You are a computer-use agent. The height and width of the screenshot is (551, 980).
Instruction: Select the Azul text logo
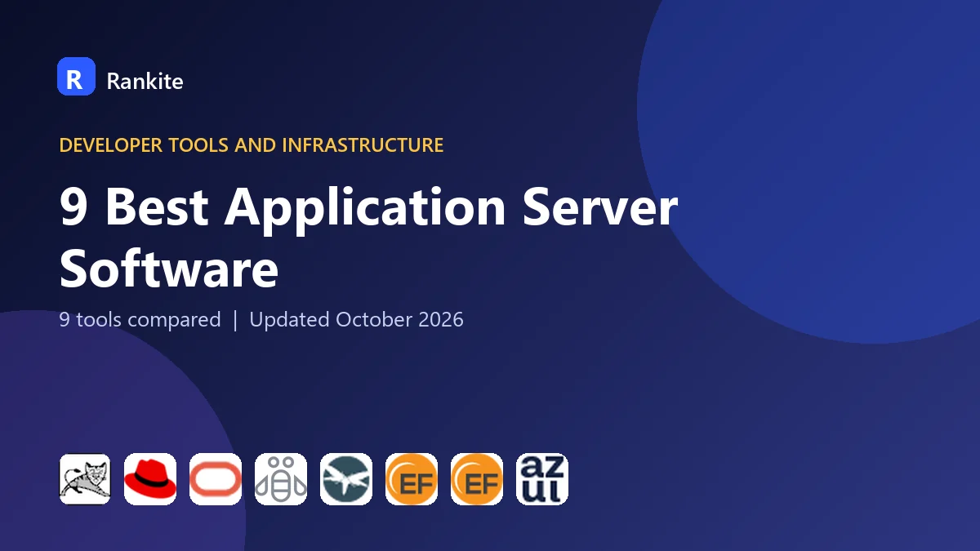point(542,479)
